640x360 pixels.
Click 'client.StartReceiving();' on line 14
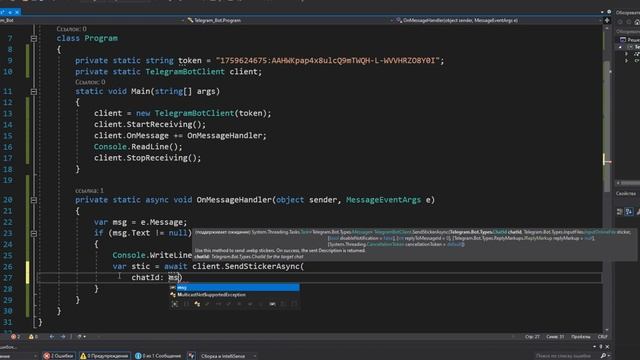150,124
